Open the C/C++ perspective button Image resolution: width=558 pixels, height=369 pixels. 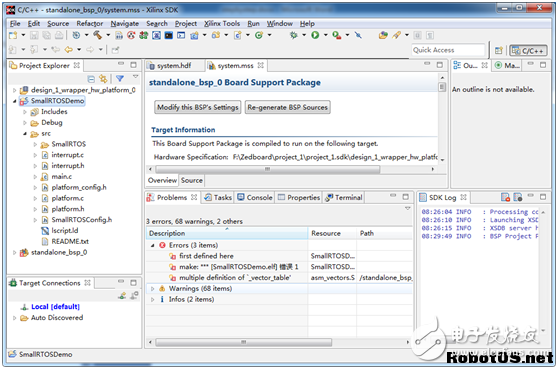[x=528, y=51]
